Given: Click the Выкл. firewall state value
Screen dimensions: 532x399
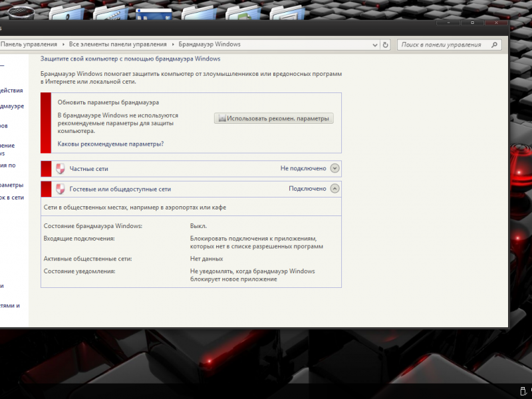Looking at the screenshot, I should point(198,226).
